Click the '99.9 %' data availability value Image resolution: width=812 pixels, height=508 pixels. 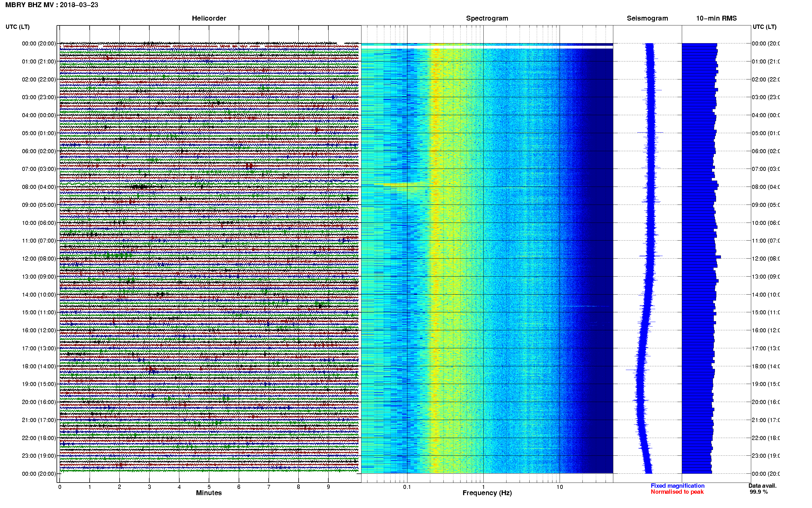click(x=759, y=492)
